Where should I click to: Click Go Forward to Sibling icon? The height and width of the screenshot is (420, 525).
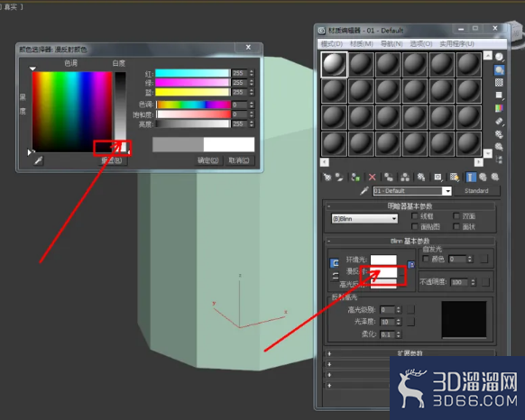[495, 177]
